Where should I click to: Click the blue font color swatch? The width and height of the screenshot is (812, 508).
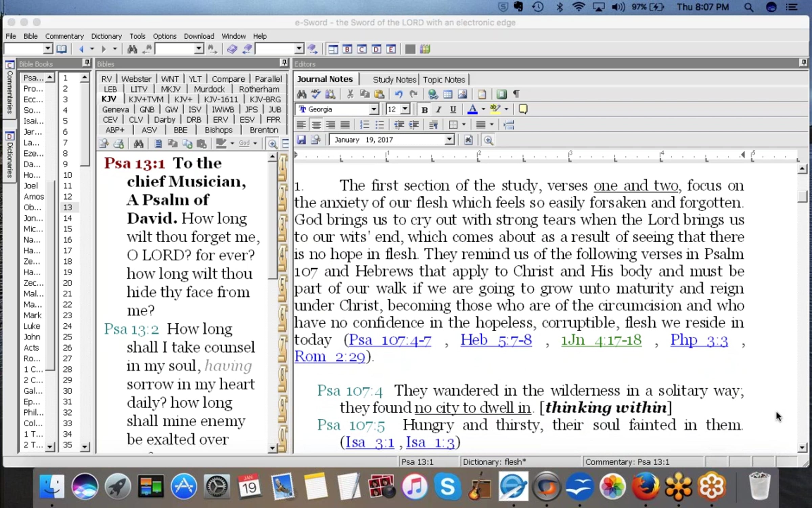[x=472, y=109]
